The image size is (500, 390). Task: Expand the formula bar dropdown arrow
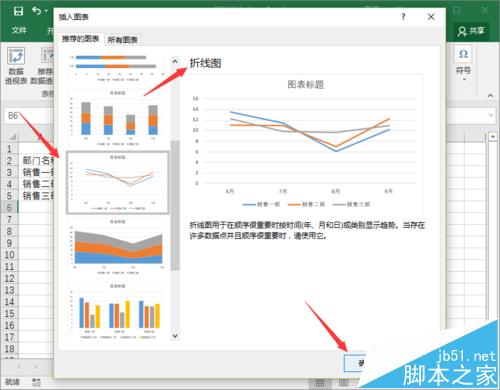pyautogui.click(x=491, y=115)
